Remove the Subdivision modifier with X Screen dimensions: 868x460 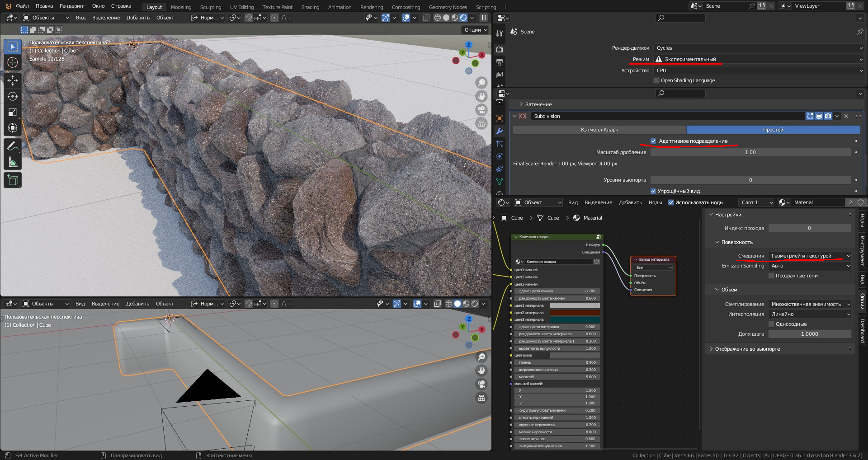point(846,116)
